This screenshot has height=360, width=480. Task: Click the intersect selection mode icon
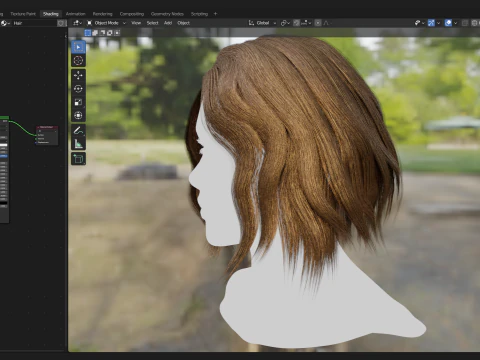[x=117, y=33]
